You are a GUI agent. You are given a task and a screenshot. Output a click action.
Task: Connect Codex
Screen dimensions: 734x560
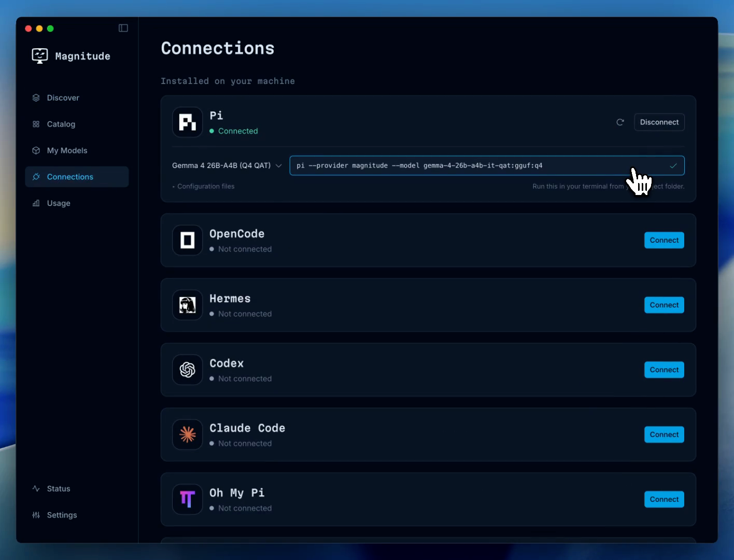(664, 370)
